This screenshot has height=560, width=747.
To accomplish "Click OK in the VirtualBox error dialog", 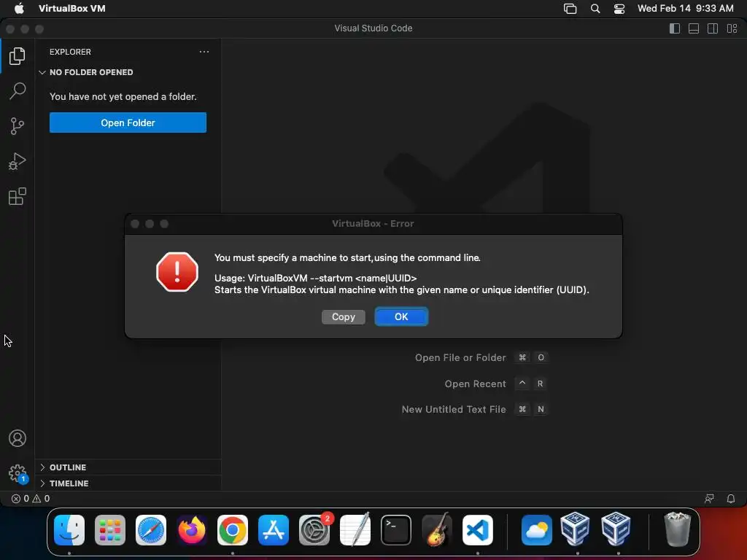I will coord(401,316).
